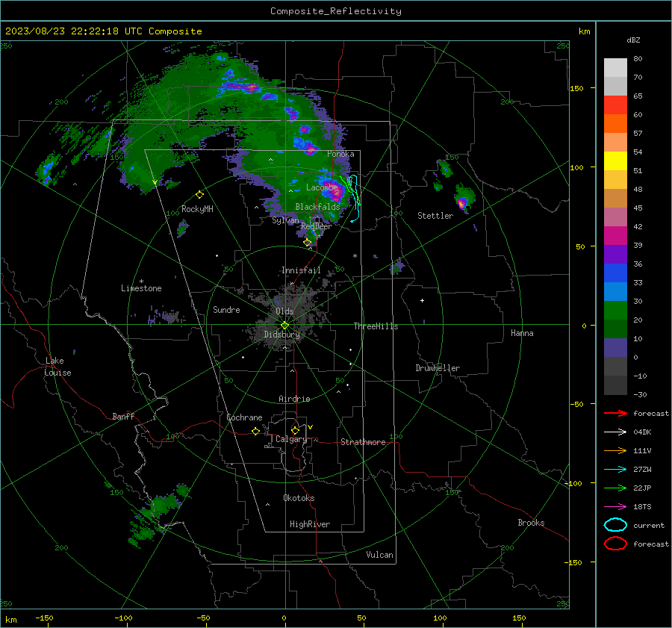This screenshot has height=628, width=672.
Task: Click the magenta 18TS arrow icon
Action: (615, 507)
